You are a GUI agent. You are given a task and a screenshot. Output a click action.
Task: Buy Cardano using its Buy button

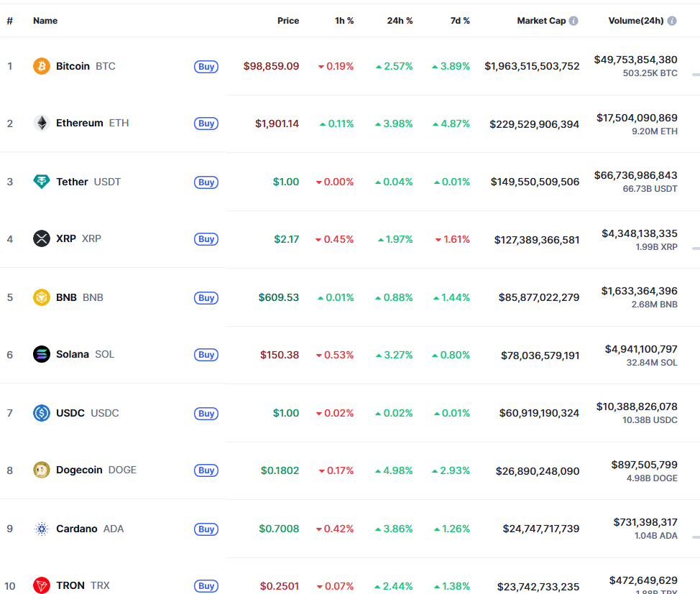[206, 529]
